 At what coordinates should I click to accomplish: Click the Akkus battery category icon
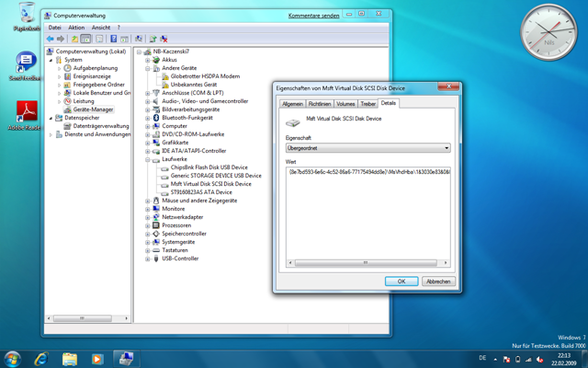[156, 60]
